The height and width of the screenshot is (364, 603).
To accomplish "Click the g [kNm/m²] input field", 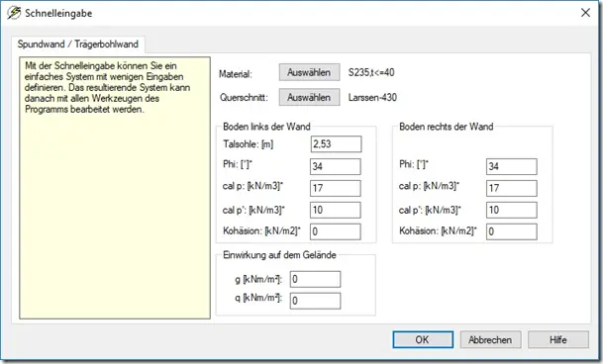I will (315, 279).
